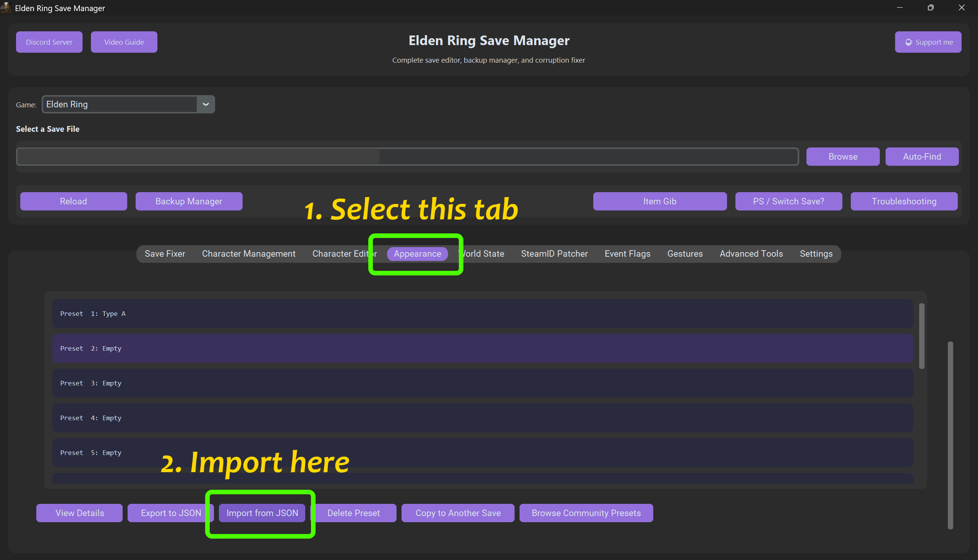
Task: Browse for a save file
Action: pos(843,157)
